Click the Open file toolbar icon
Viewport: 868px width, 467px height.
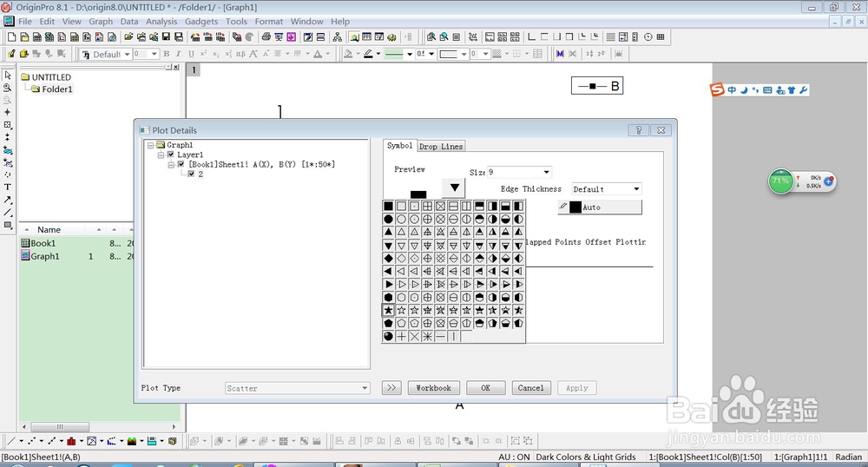(x=128, y=37)
